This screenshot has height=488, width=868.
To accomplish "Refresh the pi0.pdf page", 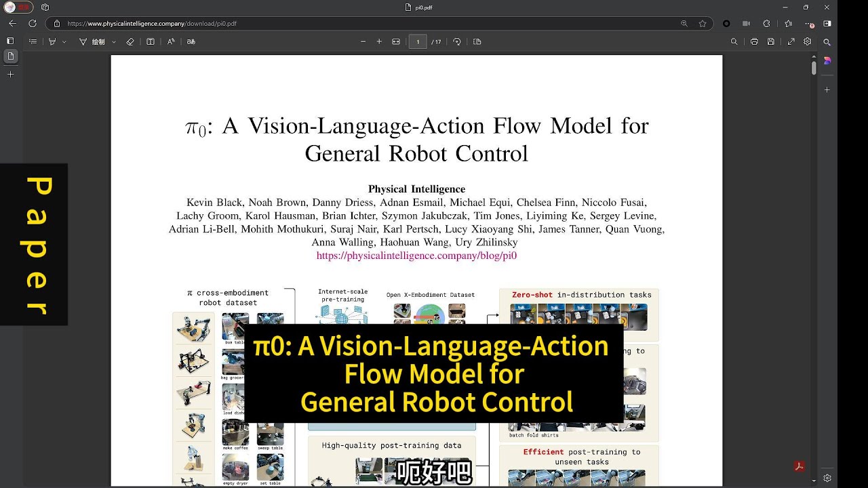I will (33, 23).
